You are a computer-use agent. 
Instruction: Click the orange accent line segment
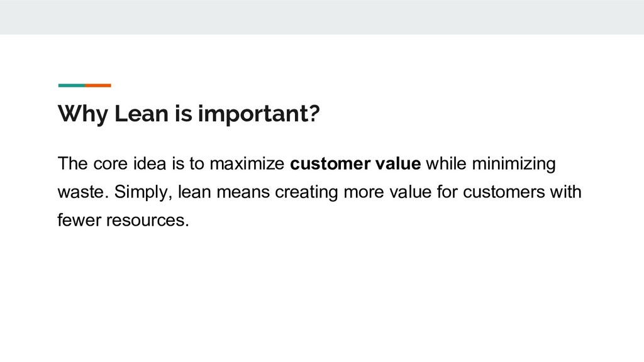click(x=98, y=85)
